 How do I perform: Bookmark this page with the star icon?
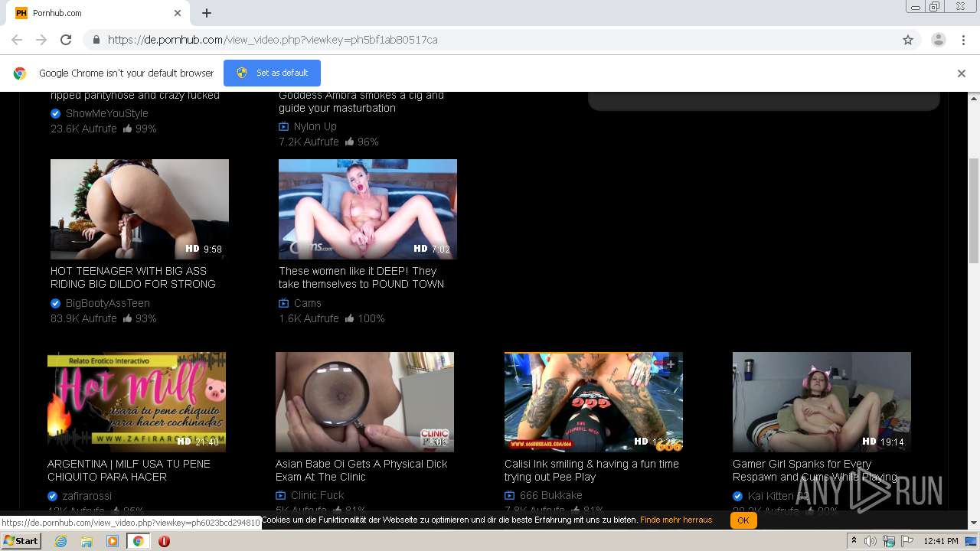908,40
